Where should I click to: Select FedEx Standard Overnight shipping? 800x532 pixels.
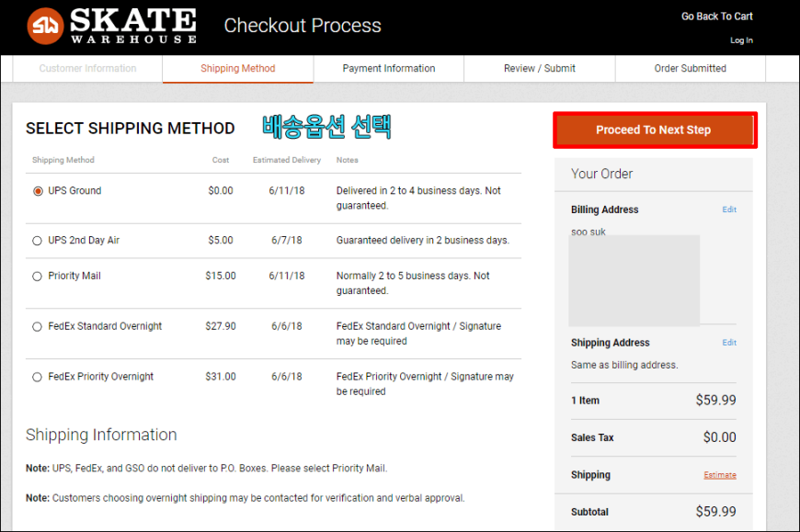click(38, 326)
